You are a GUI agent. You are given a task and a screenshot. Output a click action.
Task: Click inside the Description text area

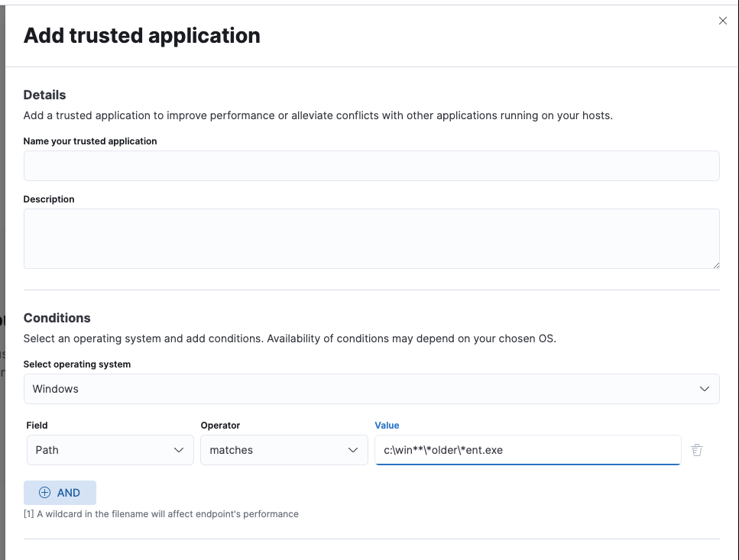[x=371, y=238]
